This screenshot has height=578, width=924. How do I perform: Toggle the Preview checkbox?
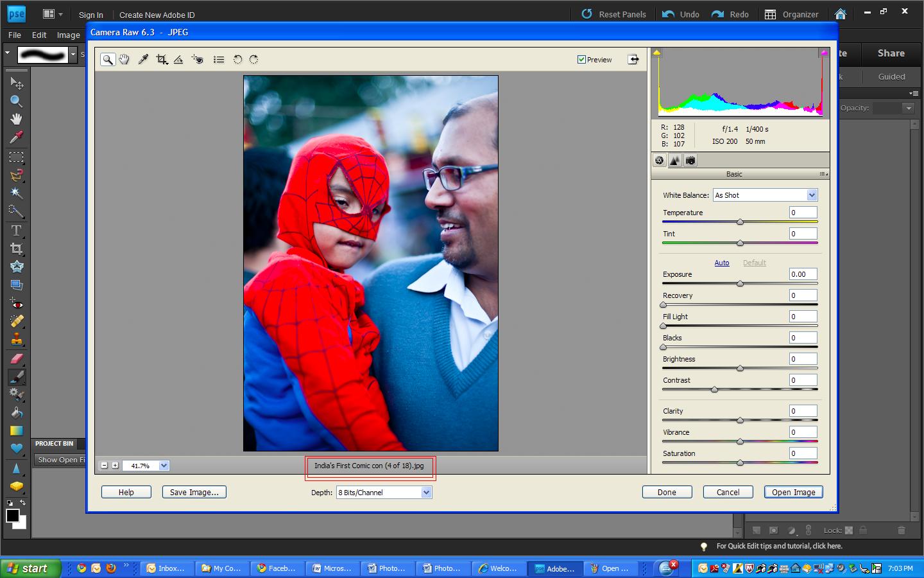point(581,60)
